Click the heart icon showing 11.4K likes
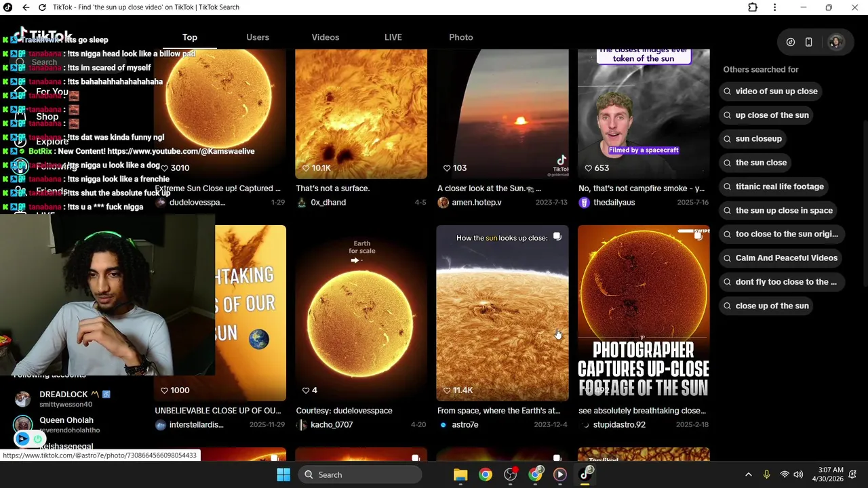Image resolution: width=868 pixels, height=488 pixels. pyautogui.click(x=447, y=390)
